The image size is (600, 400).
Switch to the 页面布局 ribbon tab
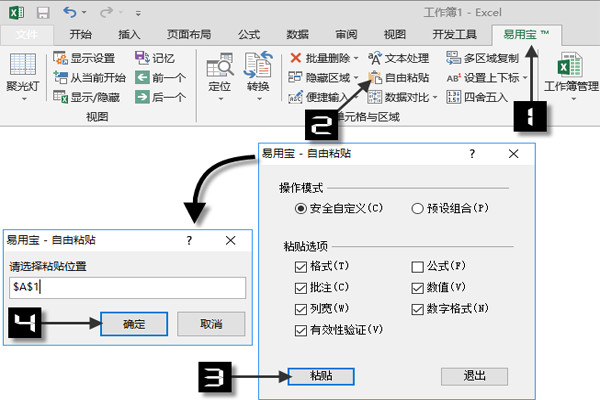pos(189,34)
